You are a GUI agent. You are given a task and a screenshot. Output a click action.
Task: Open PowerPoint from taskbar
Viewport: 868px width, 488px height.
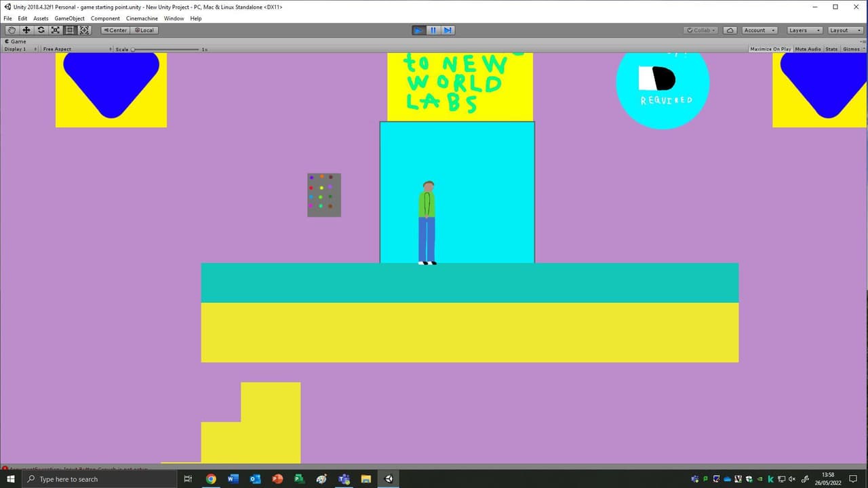277,479
